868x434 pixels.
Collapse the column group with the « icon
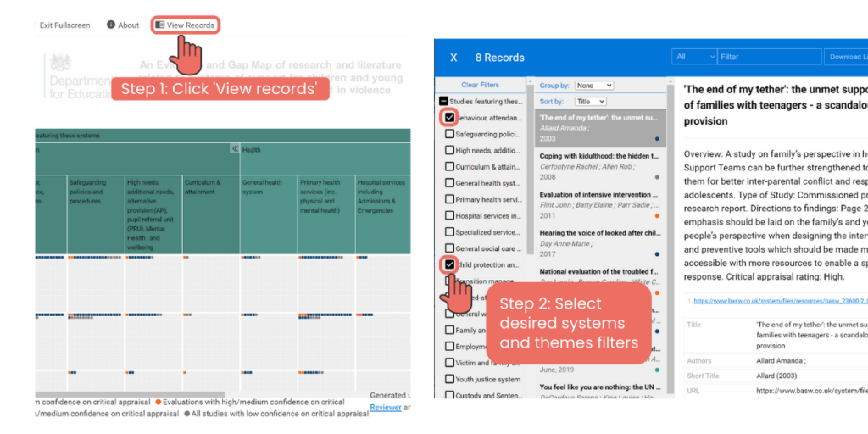(x=235, y=149)
